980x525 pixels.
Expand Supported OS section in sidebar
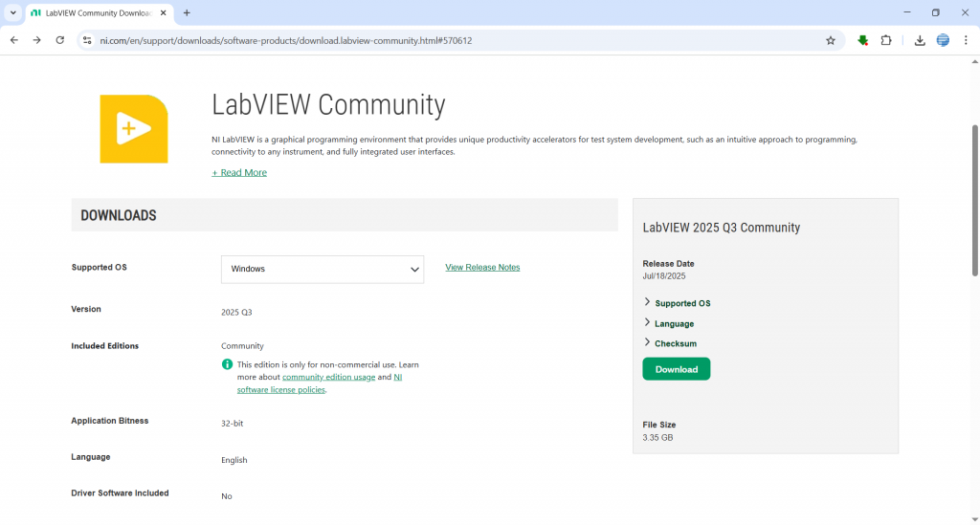[677, 303]
